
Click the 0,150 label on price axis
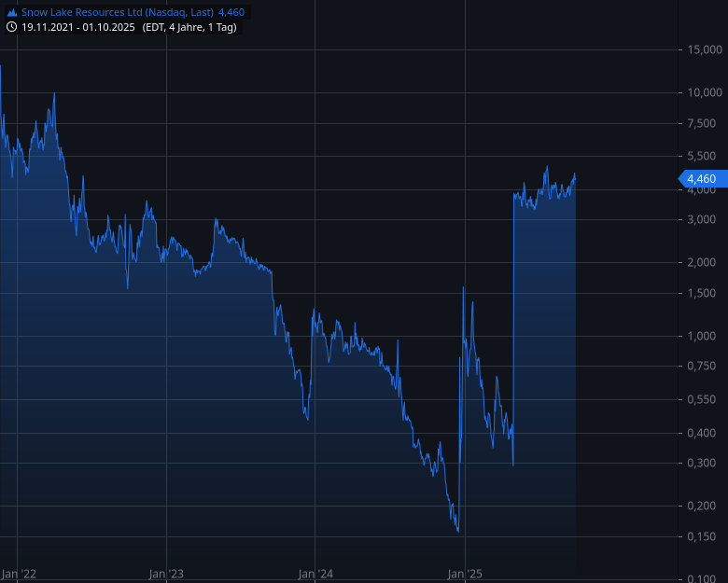(702, 536)
